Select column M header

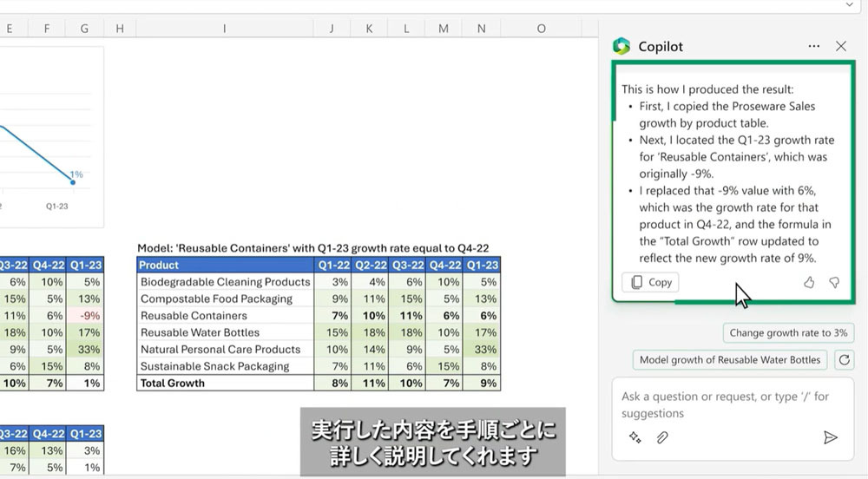point(444,29)
